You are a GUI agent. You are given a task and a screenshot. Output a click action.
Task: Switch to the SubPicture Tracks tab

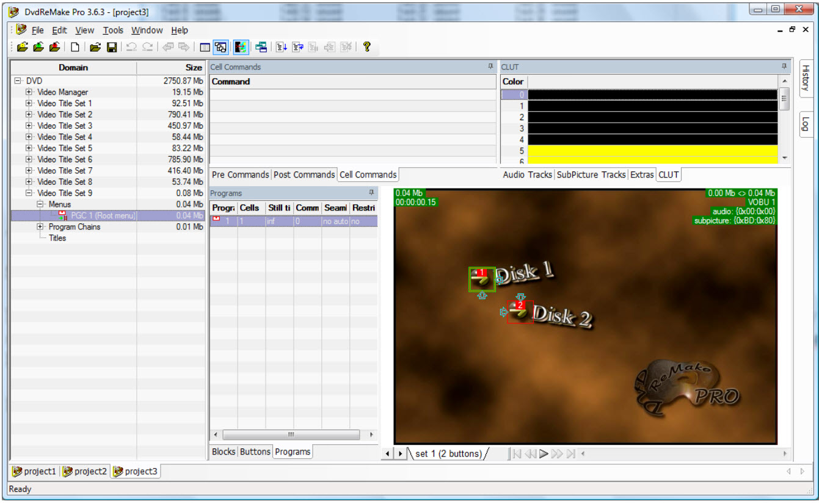591,175
